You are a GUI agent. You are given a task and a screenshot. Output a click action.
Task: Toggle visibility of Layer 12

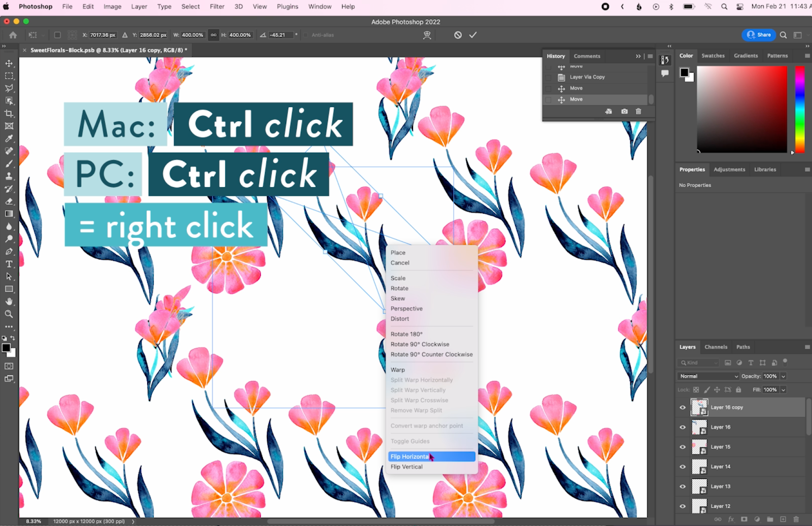pyautogui.click(x=683, y=506)
